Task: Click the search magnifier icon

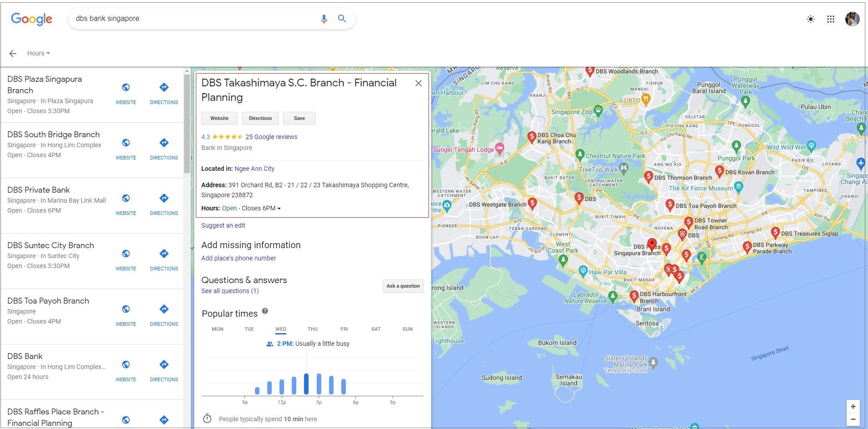Action: (342, 19)
